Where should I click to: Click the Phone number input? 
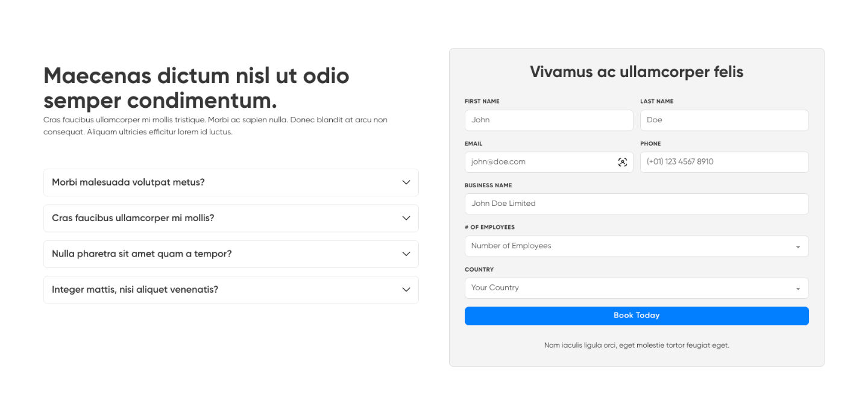724,162
